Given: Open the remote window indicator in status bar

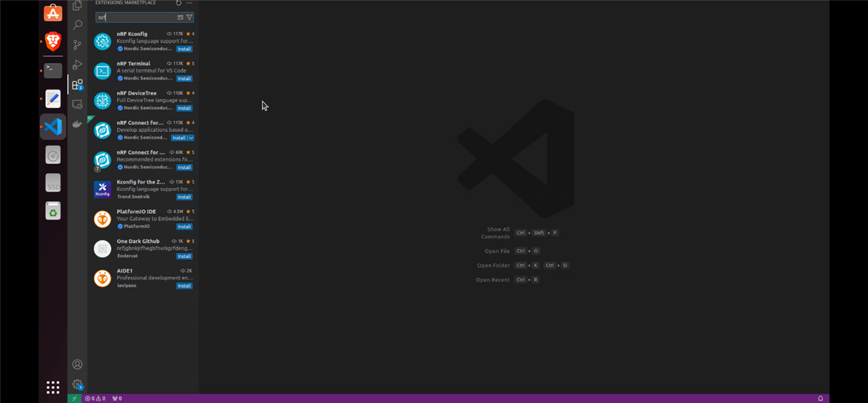Looking at the screenshot, I should coord(75,398).
